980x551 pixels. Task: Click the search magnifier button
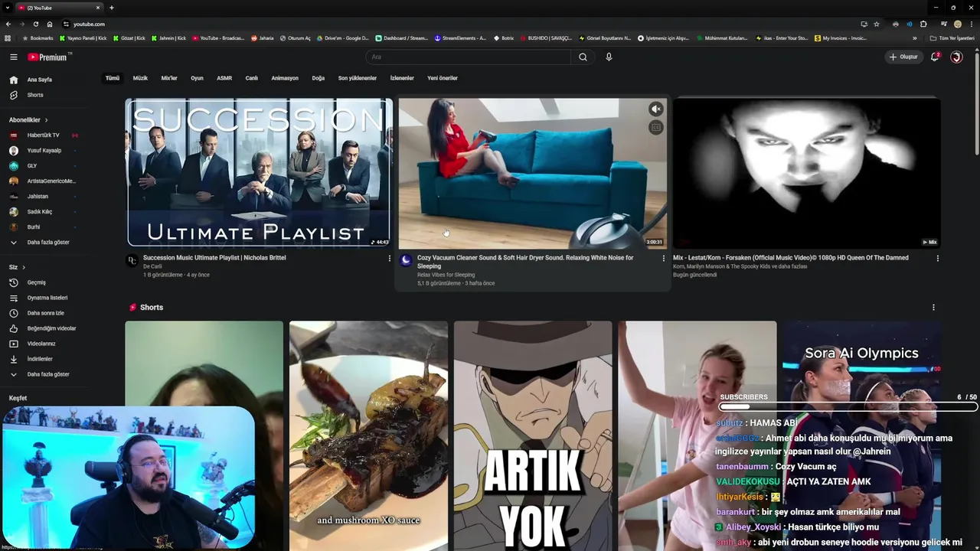[583, 57]
